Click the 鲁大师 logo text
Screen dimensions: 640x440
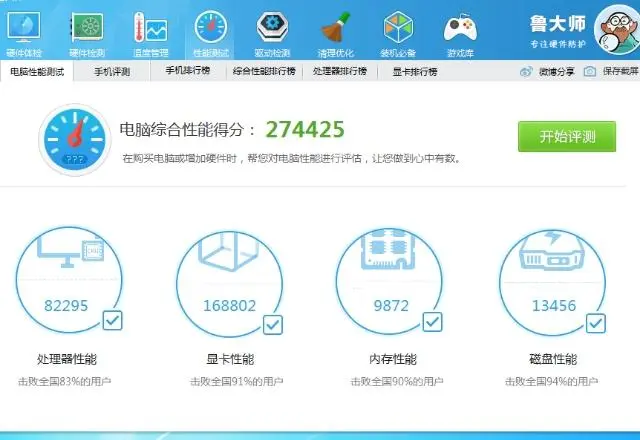tap(558, 24)
